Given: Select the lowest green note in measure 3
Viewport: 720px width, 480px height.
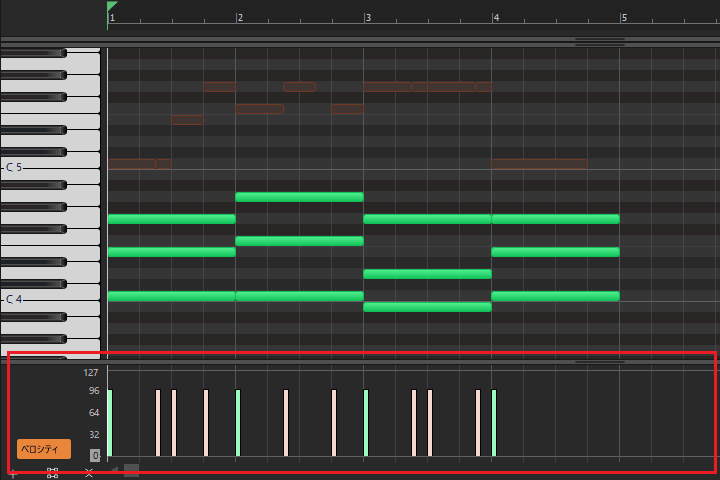Looking at the screenshot, I should tap(427, 307).
